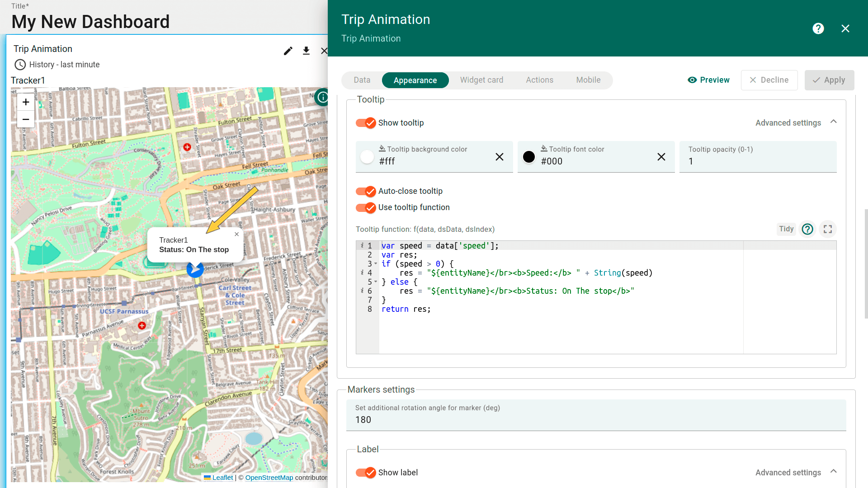Image resolution: width=868 pixels, height=488 pixels.
Task: Open the Widget card tab
Action: tap(481, 80)
